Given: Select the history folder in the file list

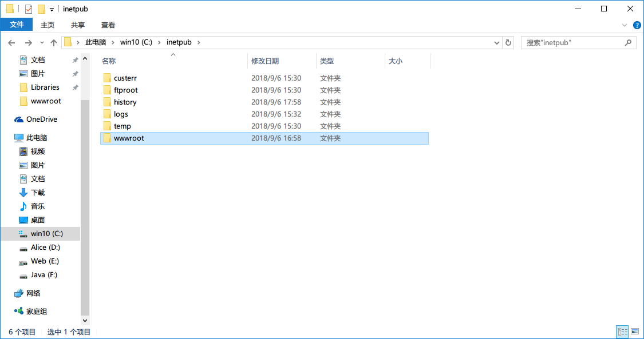Looking at the screenshot, I should 126,102.
